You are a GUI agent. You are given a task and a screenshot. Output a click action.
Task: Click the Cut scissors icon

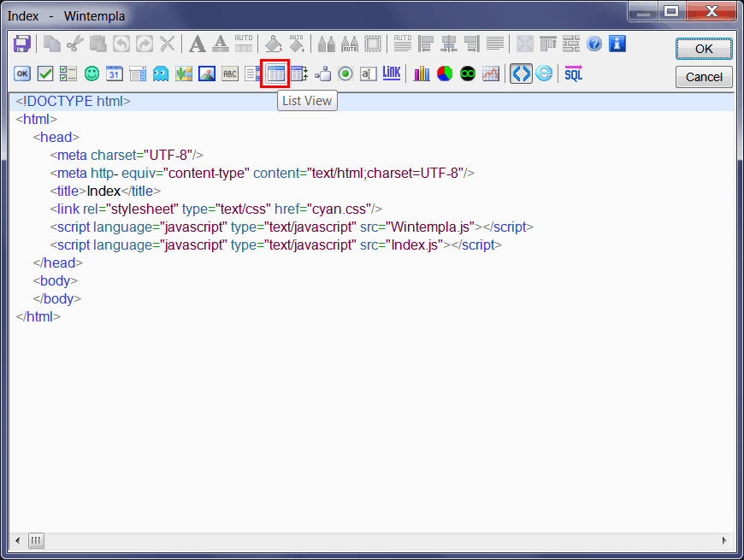pos(75,44)
